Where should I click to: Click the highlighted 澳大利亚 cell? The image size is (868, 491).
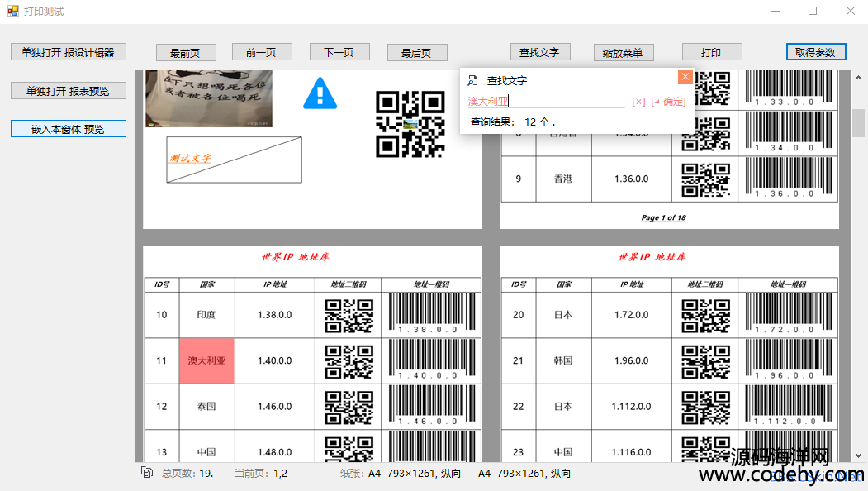pyautogui.click(x=206, y=360)
